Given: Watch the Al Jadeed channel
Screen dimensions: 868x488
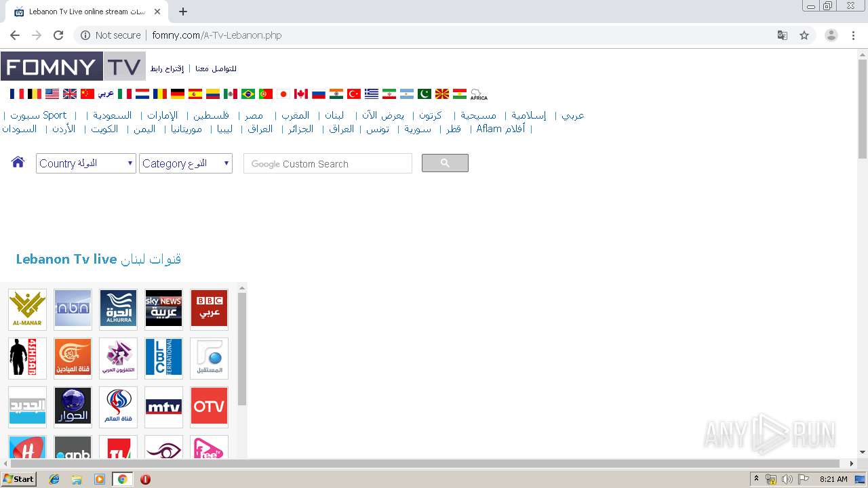Looking at the screenshot, I should click(x=28, y=407).
